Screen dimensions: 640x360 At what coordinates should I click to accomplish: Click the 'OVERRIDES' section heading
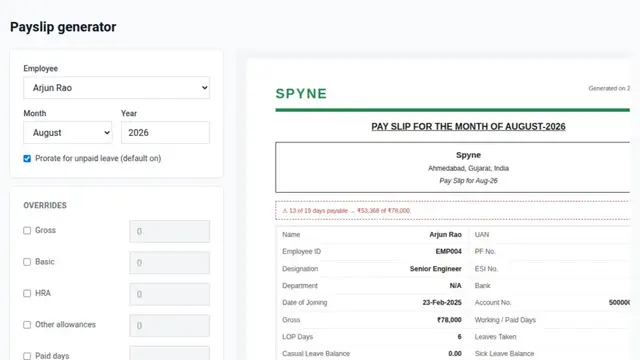45,205
